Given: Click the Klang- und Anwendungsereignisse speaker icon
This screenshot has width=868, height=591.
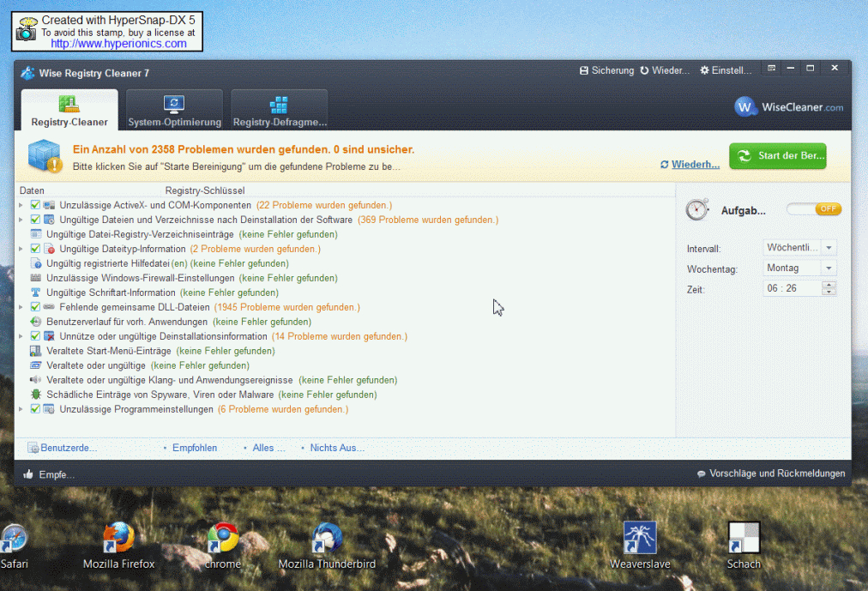Looking at the screenshot, I should click(x=36, y=380).
